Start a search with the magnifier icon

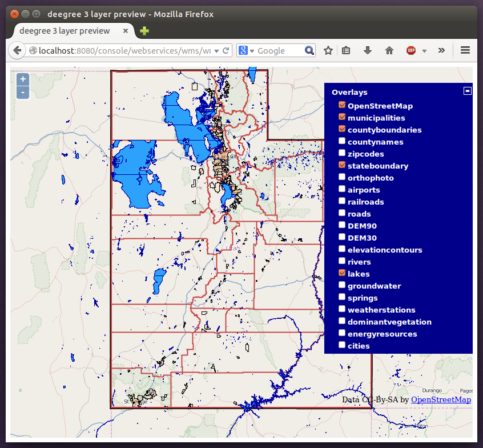(x=309, y=50)
